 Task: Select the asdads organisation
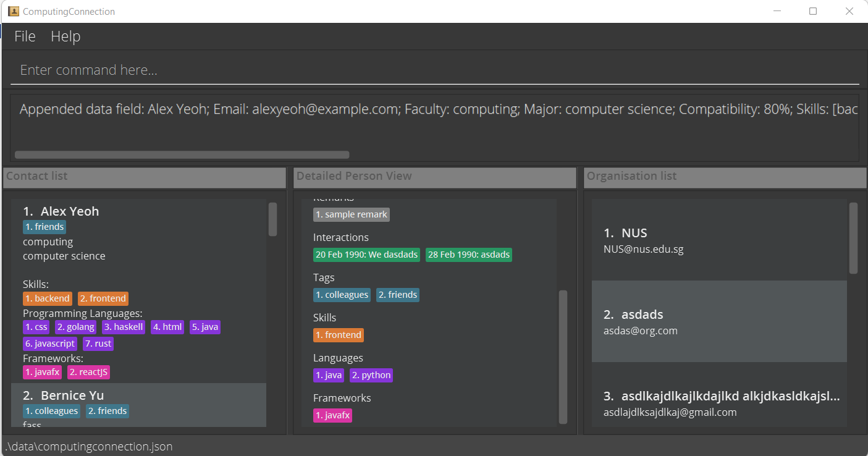(719, 321)
